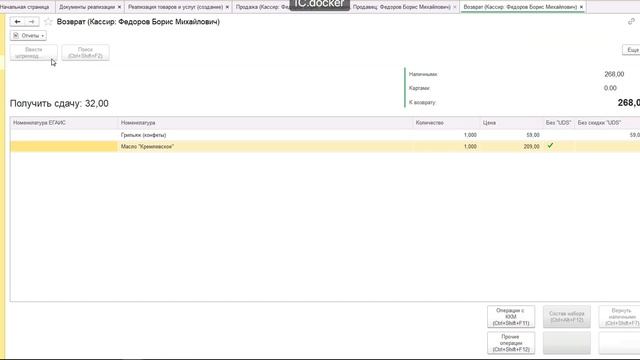Select the Масло "Кремлевское" cell
640x360 pixels.
265,146
